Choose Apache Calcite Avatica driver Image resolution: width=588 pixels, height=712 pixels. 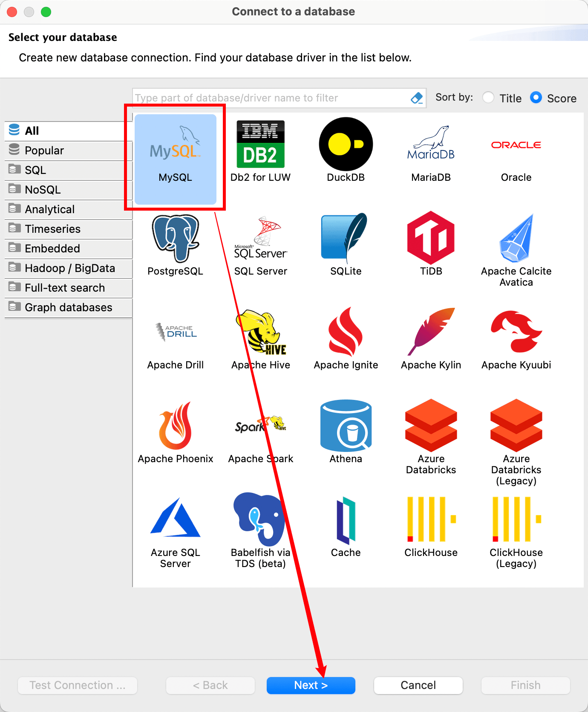click(516, 250)
